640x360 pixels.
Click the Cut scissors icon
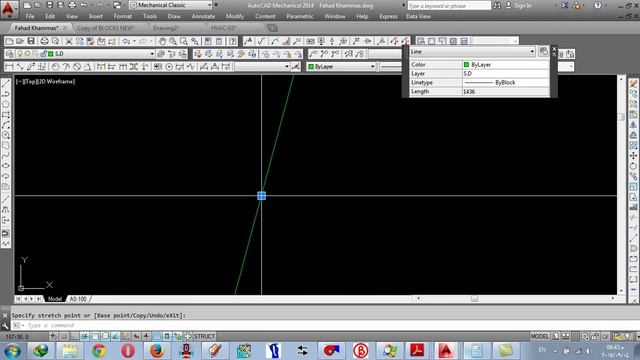(x=69, y=41)
